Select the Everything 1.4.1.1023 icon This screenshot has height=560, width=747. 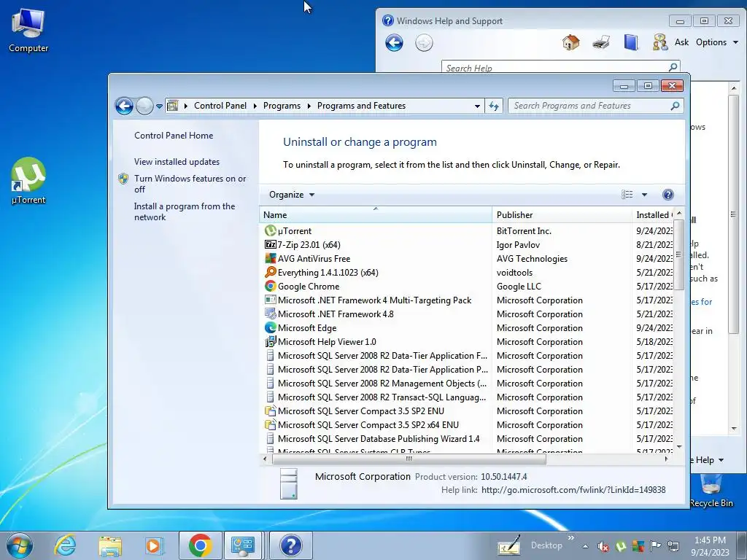pos(270,272)
